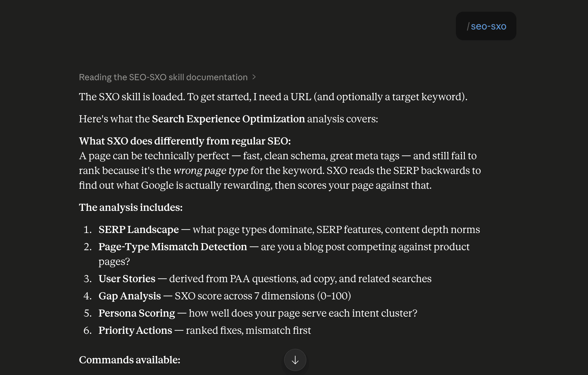Click the italic wrong page type phrase
588x375 pixels.
211,171
